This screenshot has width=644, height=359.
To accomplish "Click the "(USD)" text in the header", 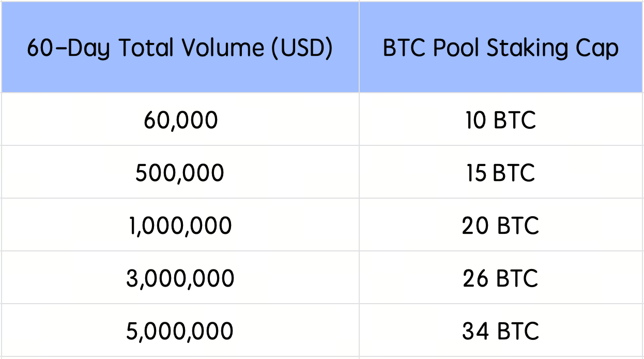I will tap(301, 49).
